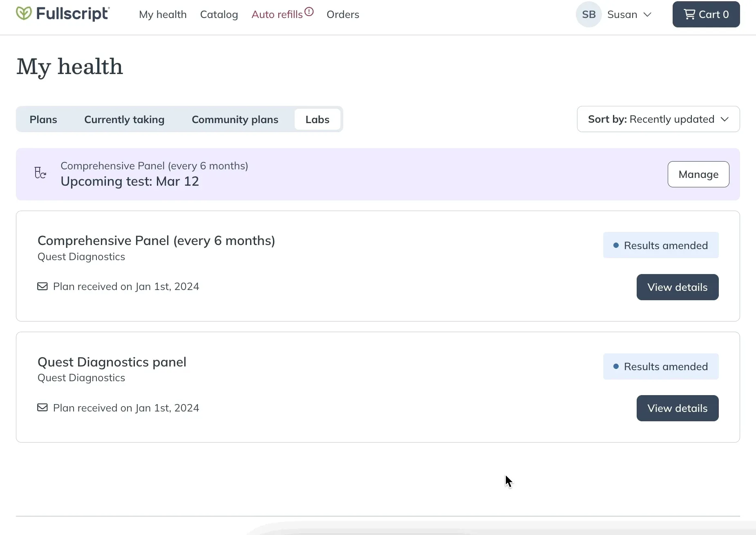Click the banner's 'Comprehensive Panel (every 6 months)' subtitle

click(x=154, y=166)
